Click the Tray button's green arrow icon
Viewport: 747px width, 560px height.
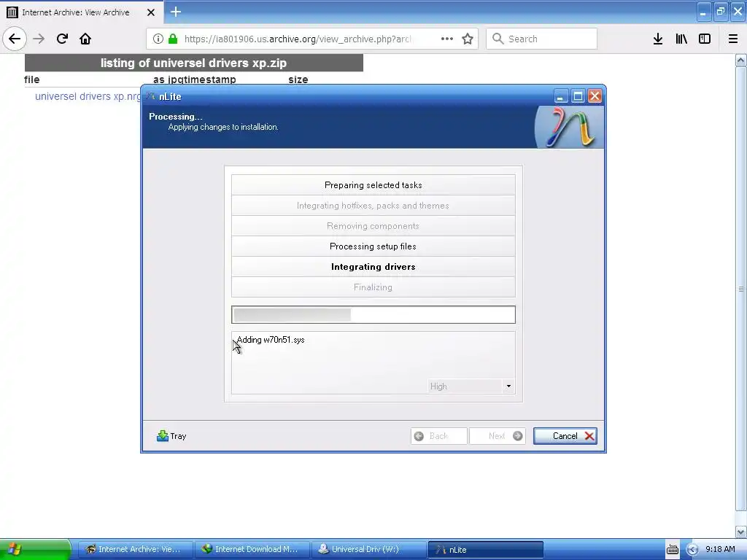click(163, 436)
